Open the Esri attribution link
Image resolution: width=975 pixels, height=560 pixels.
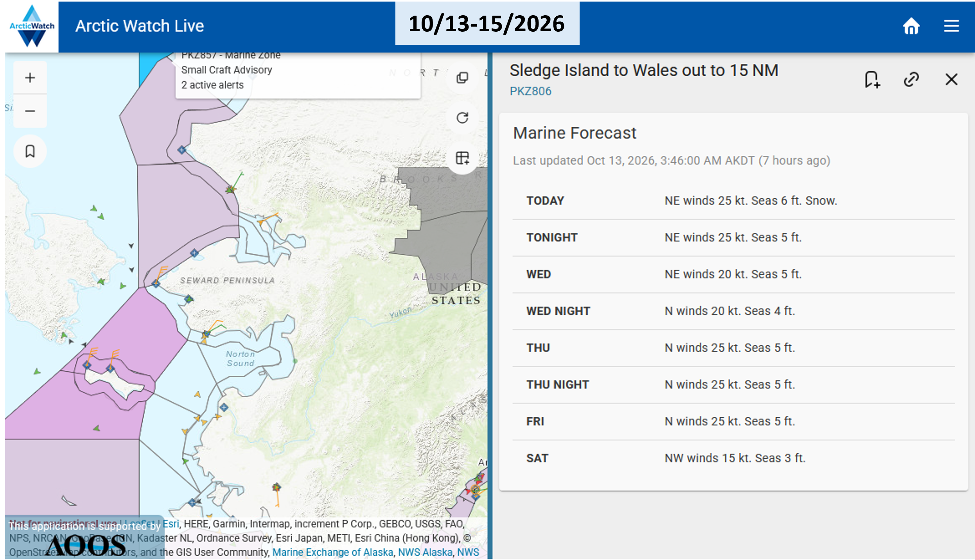(171, 524)
